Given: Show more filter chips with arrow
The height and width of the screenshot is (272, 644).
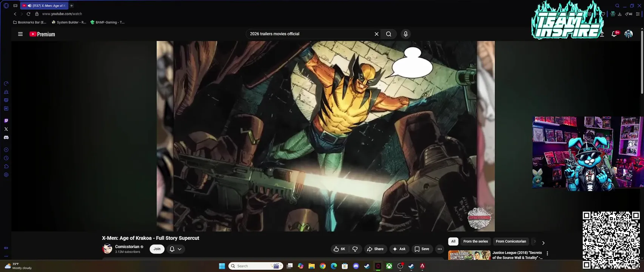Looking at the screenshot, I should [543, 243].
